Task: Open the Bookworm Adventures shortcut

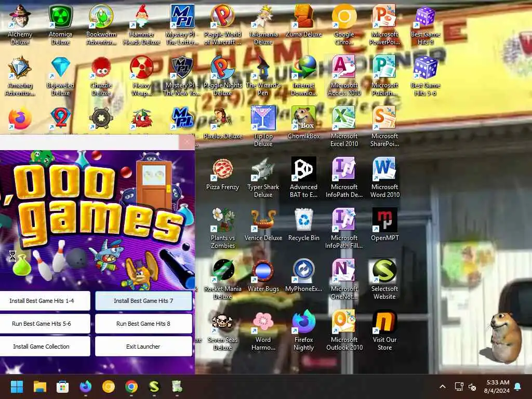Action: pyautogui.click(x=101, y=24)
